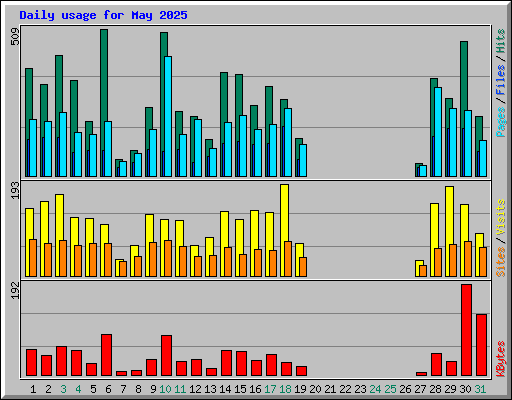Screen dimensions: 512x400
Task: Click the Sites legend label
Action: (501, 262)
